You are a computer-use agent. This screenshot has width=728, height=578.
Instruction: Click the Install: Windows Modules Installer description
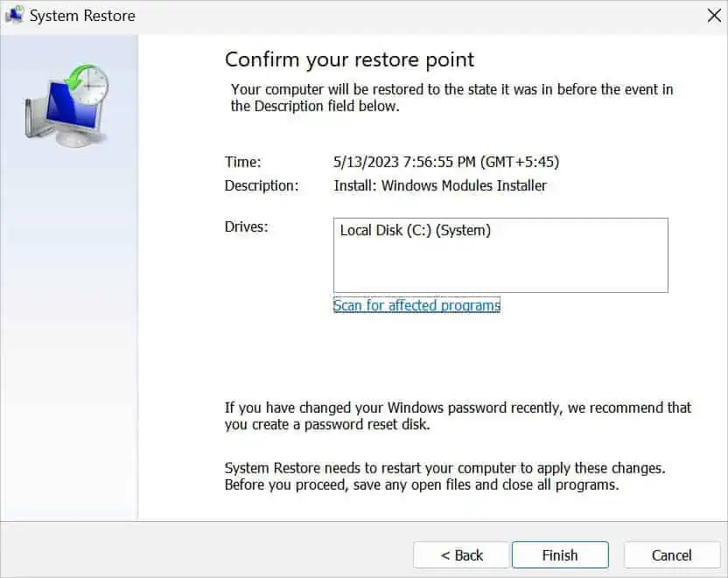[440, 185]
